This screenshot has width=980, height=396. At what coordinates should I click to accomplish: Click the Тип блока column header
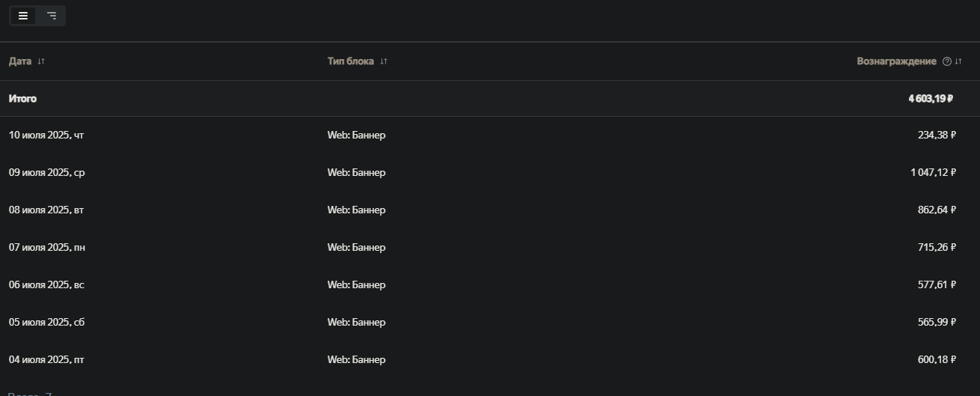(x=351, y=61)
